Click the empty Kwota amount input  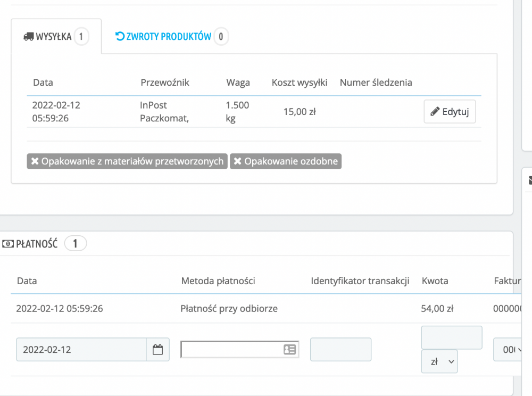pyautogui.click(x=451, y=337)
